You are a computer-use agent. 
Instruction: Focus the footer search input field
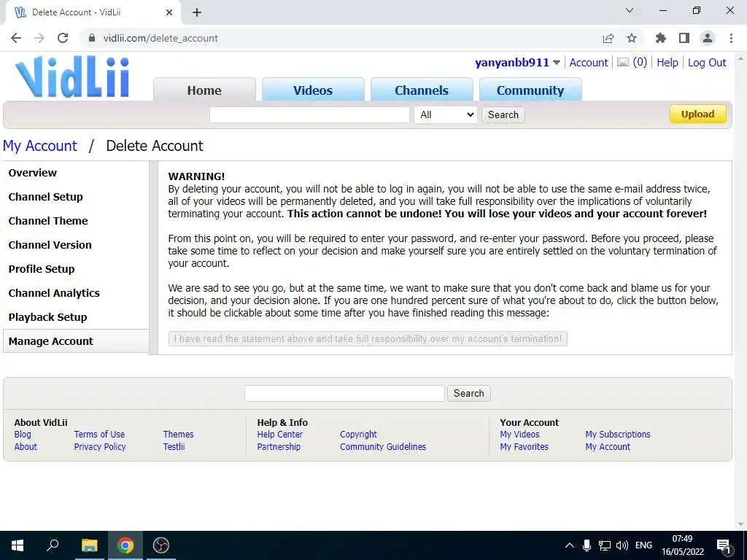pyautogui.click(x=344, y=393)
